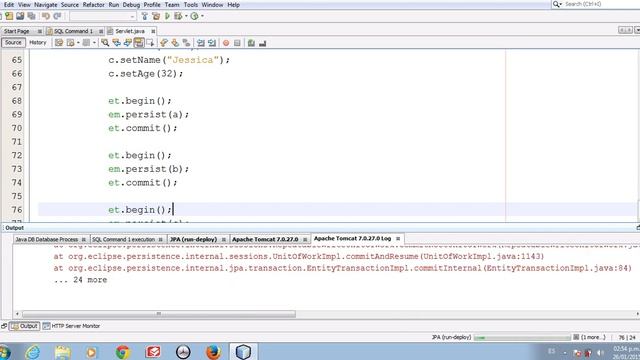Open the Team menu
The width and height of the screenshot is (640, 360).
tap(172, 5)
